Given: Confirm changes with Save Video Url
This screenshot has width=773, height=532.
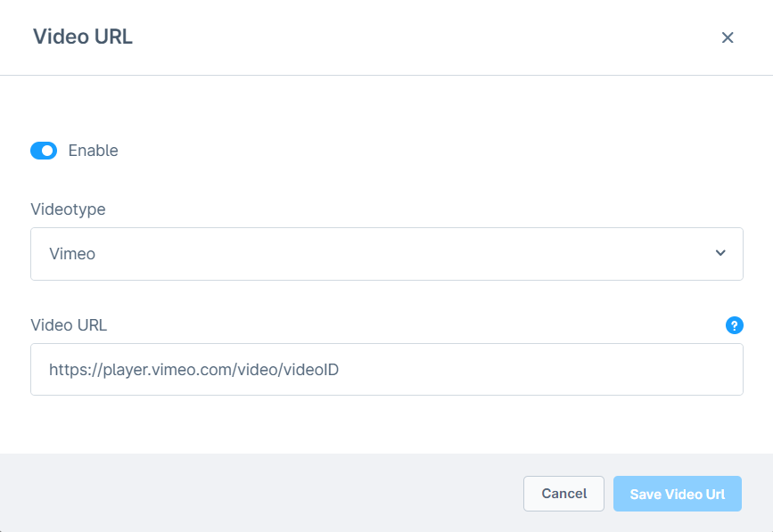Looking at the screenshot, I should coord(677,493).
